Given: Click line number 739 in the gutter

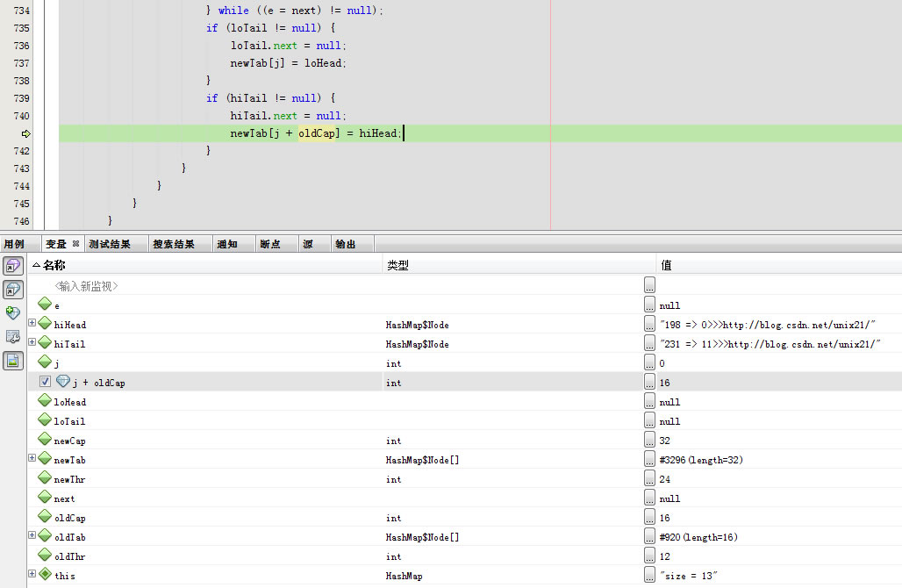Looking at the screenshot, I should pyautogui.click(x=21, y=98).
